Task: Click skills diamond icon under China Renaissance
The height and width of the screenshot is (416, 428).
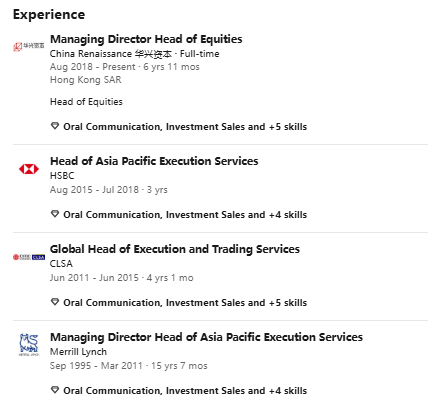Action: (x=55, y=126)
